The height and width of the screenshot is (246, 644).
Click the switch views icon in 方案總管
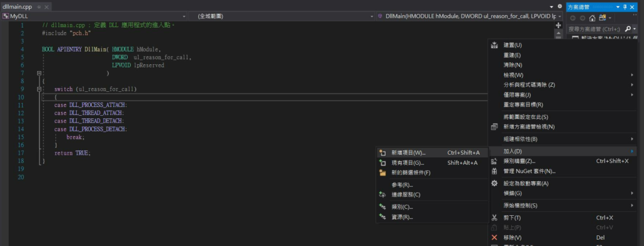pos(602,18)
